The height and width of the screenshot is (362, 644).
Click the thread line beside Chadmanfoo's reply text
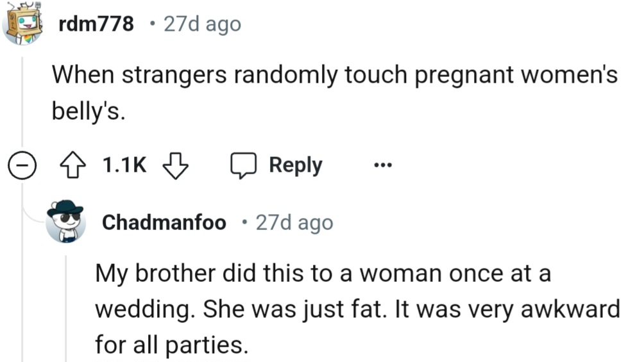coord(65,308)
